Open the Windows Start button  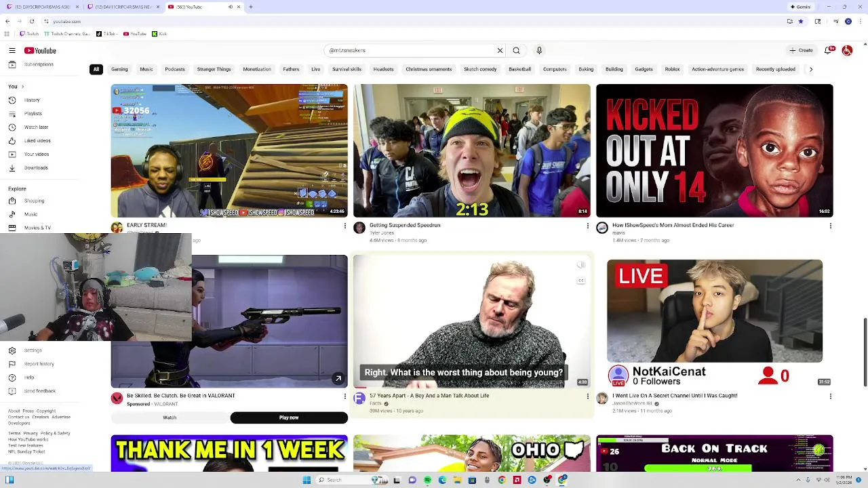tap(307, 480)
